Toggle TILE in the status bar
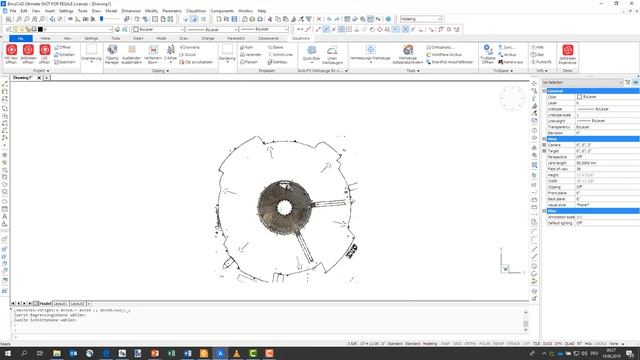640x360 pixels. pyautogui.click(x=536, y=344)
